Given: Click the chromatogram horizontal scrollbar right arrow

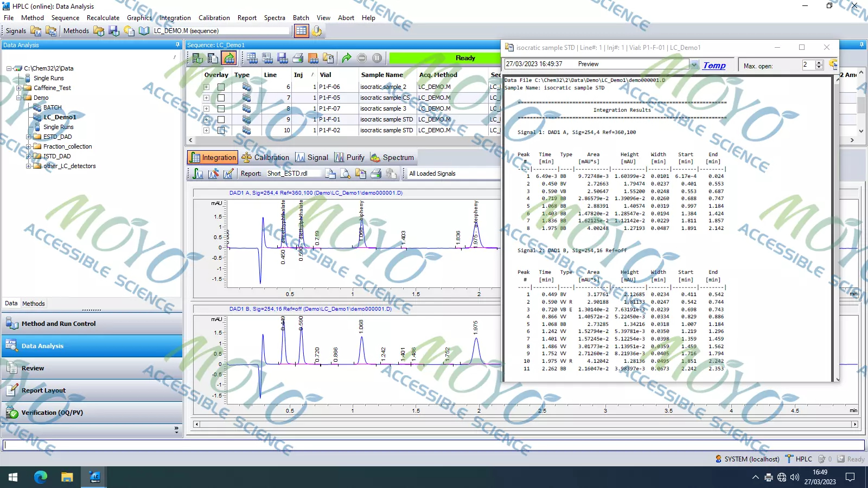Looking at the screenshot, I should click(854, 425).
